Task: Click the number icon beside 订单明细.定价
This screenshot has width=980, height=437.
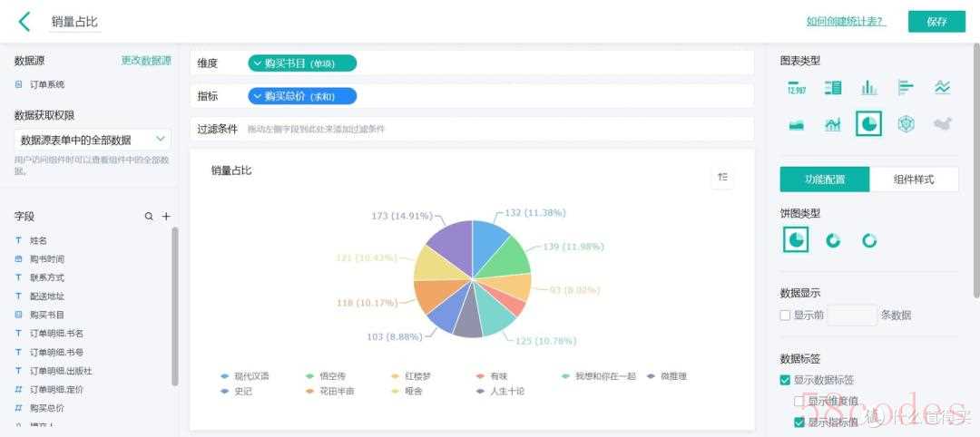Action: coord(18,389)
